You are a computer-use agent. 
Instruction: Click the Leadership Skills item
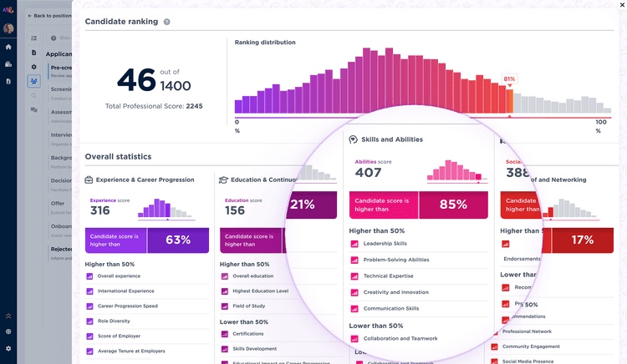pyautogui.click(x=385, y=244)
